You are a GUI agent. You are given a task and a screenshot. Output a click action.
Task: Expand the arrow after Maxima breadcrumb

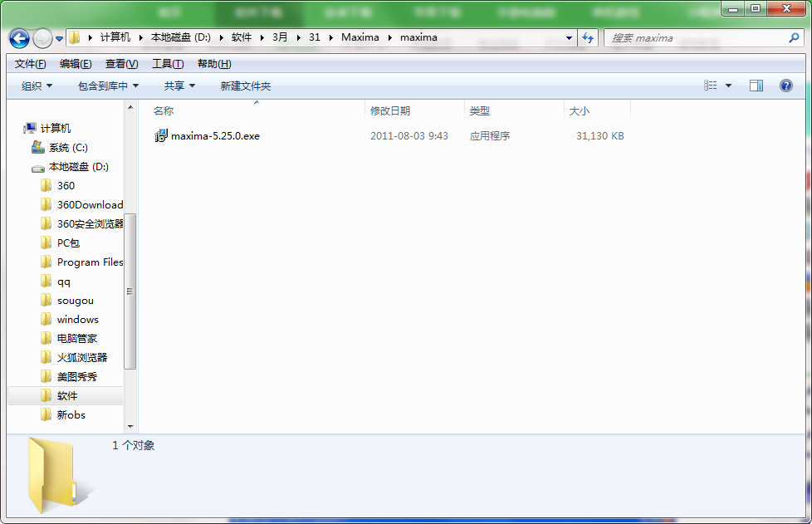(x=390, y=37)
